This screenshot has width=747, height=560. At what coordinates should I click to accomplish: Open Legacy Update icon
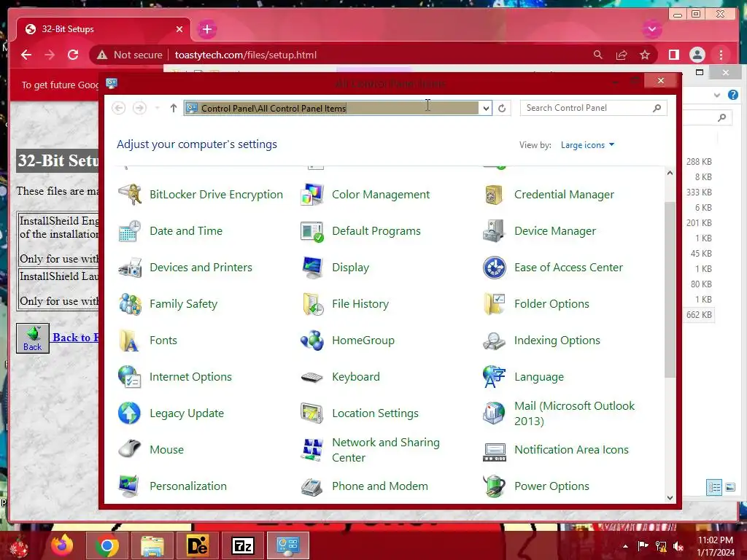coord(130,413)
